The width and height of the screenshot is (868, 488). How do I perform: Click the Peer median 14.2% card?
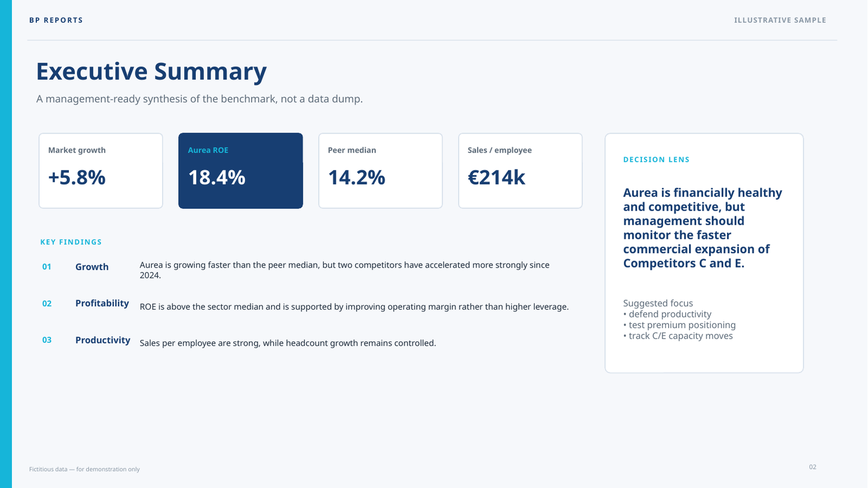click(x=380, y=170)
